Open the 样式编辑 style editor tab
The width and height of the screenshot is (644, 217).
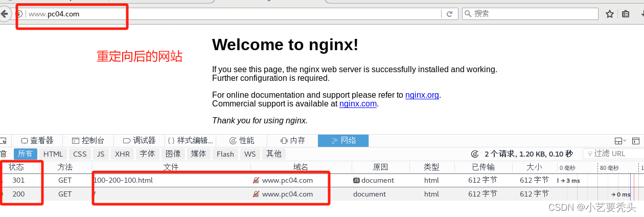190,140
